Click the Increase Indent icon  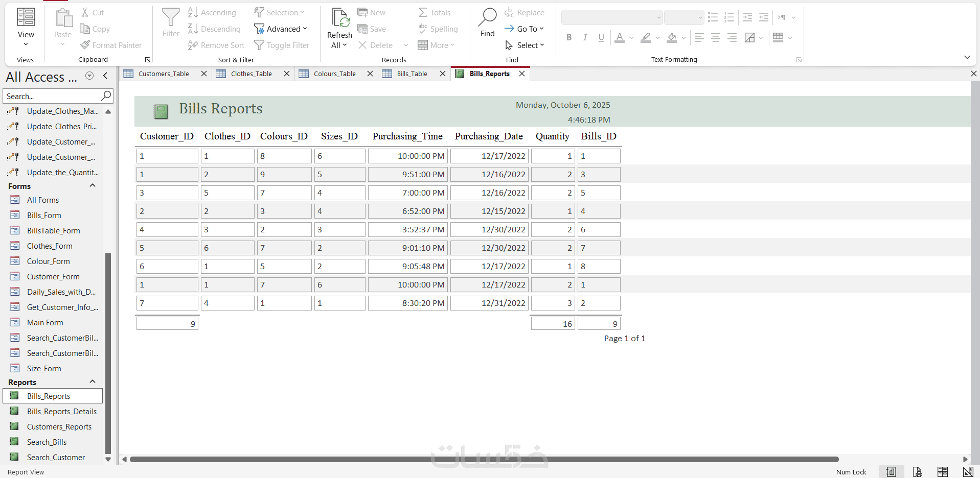point(747,17)
